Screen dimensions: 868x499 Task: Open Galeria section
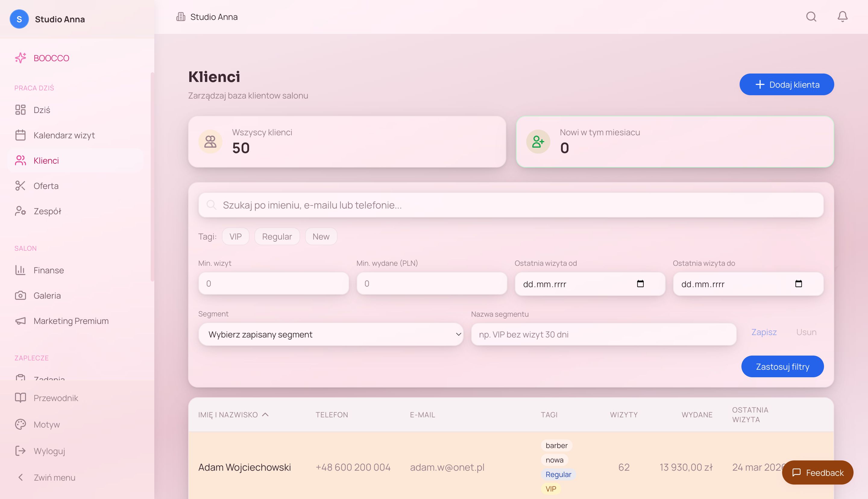(x=75, y=295)
